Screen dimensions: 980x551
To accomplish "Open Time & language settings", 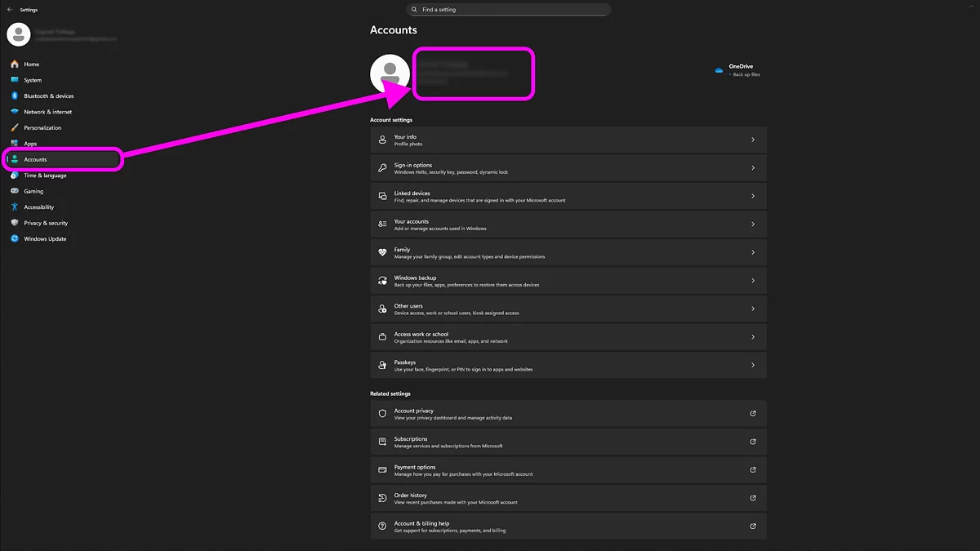I will (x=43, y=175).
